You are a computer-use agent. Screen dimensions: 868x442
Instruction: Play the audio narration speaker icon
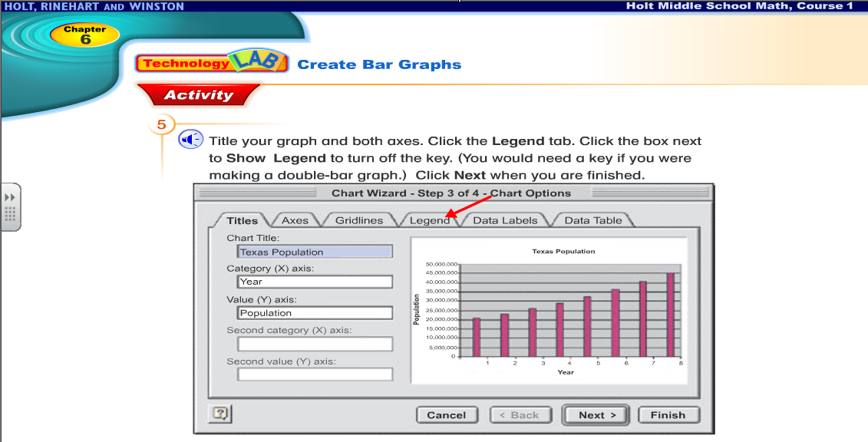pyautogui.click(x=190, y=140)
